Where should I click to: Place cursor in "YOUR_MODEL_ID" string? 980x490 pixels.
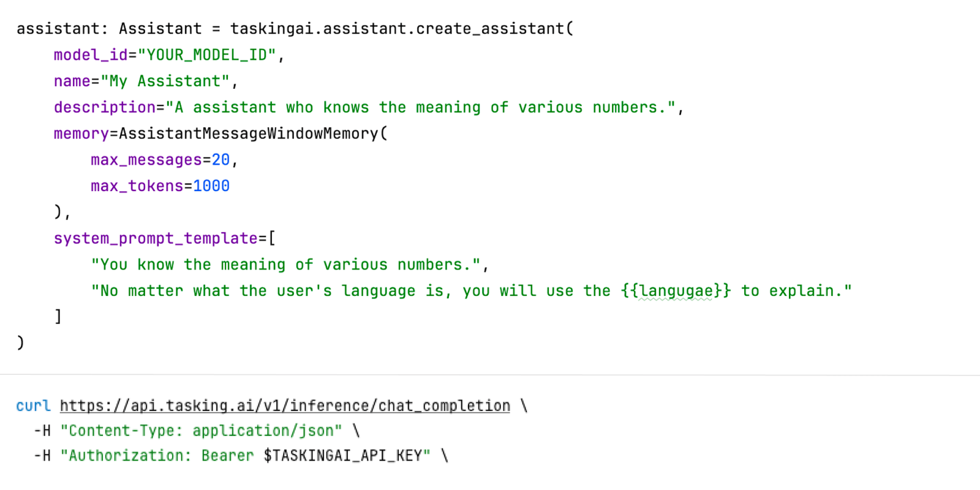pyautogui.click(x=206, y=55)
